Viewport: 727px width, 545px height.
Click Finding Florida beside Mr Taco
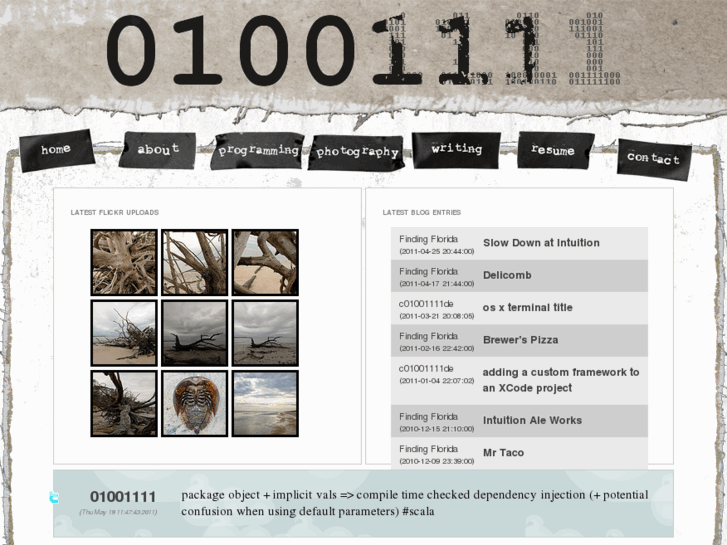428,449
